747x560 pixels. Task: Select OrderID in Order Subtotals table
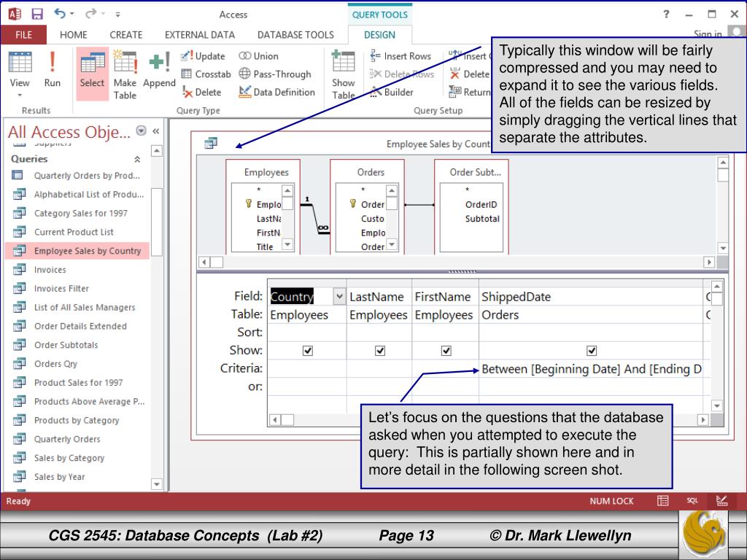pos(481,204)
